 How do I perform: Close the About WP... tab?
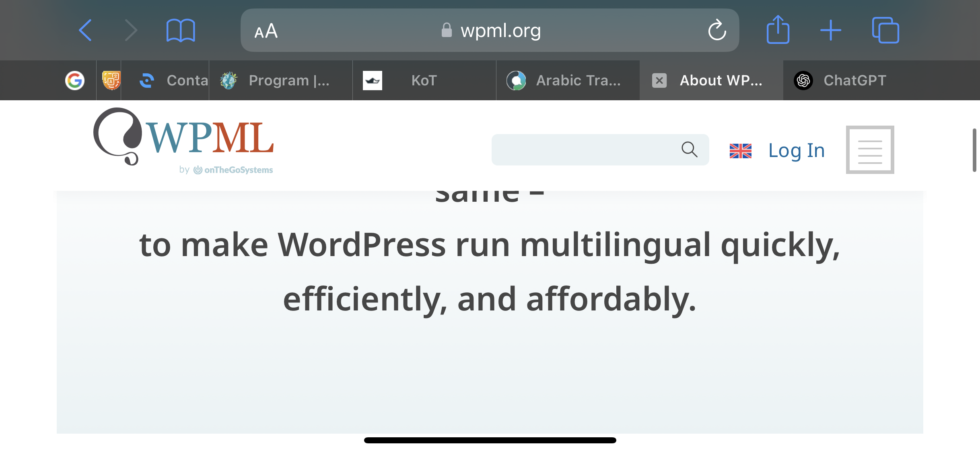pyautogui.click(x=659, y=81)
